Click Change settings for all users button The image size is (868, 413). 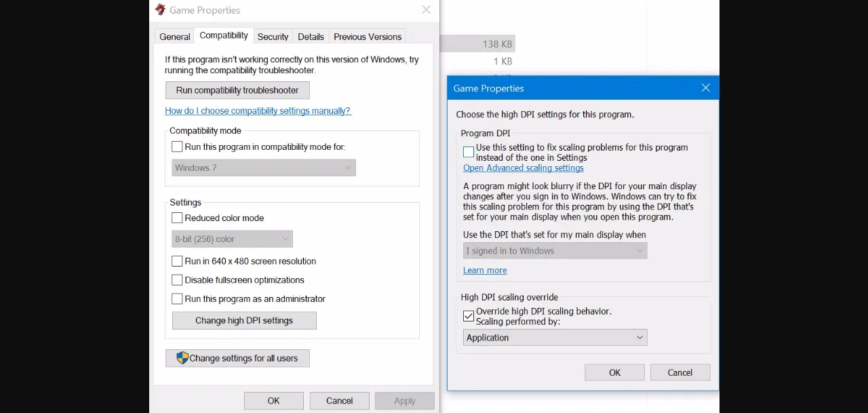coord(237,358)
